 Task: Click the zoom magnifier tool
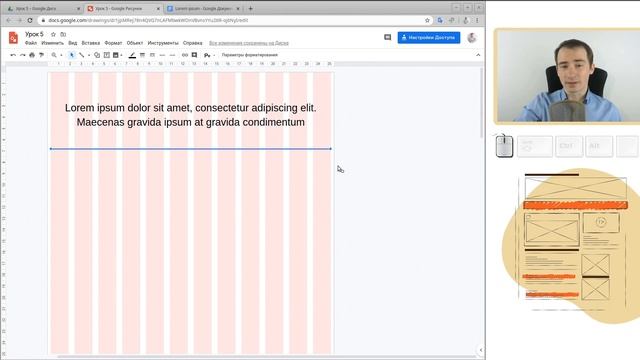[54, 55]
